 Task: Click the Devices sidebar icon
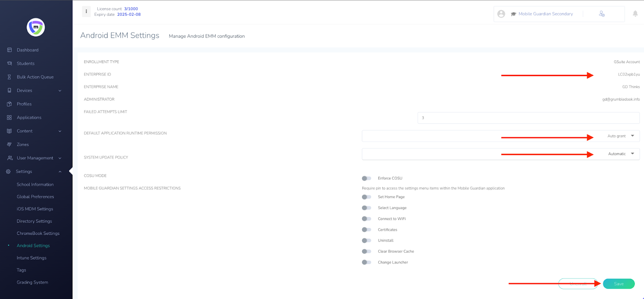(x=9, y=91)
